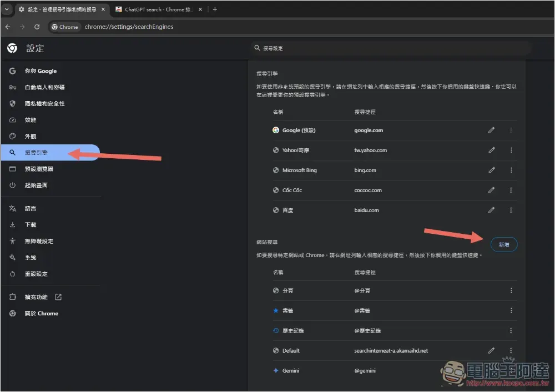Viewport: 555px width, 392px height.
Task: Open more actions for Yahoo!奇摩 row
Action: 511,150
